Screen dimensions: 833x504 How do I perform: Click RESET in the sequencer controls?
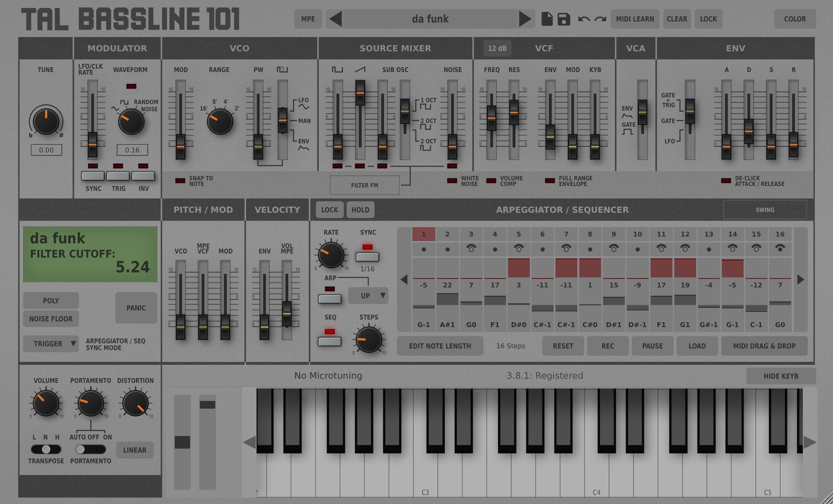[563, 346]
